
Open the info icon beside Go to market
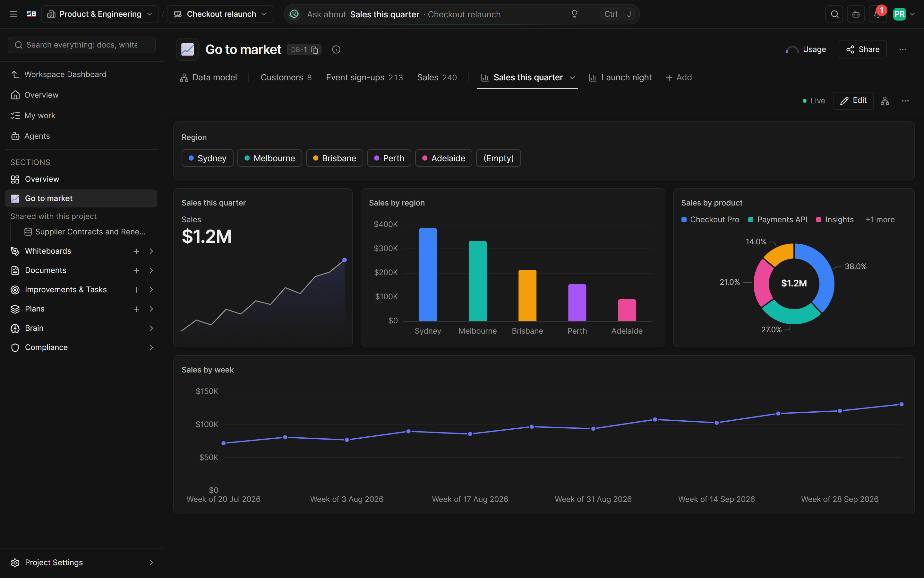[336, 49]
